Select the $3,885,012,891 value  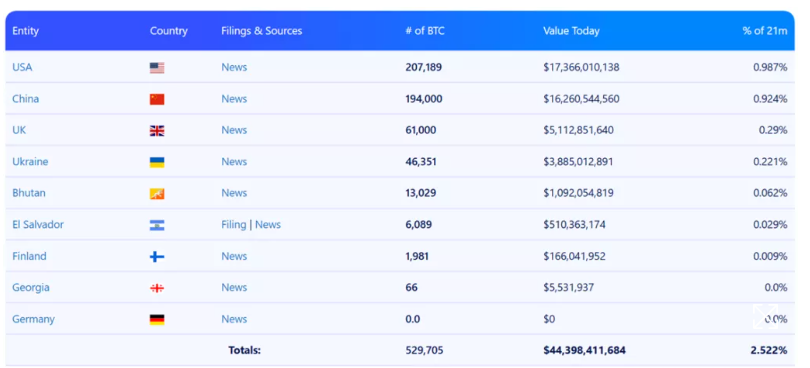point(578,162)
